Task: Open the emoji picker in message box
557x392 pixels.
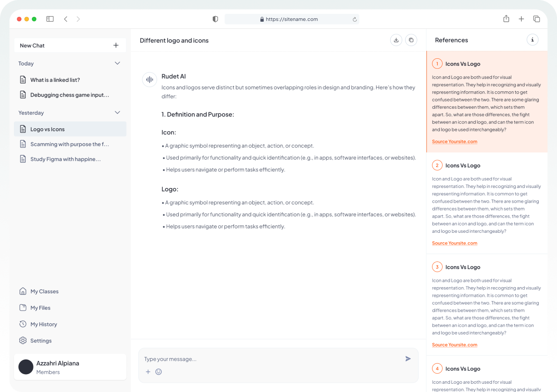Action: pos(158,372)
